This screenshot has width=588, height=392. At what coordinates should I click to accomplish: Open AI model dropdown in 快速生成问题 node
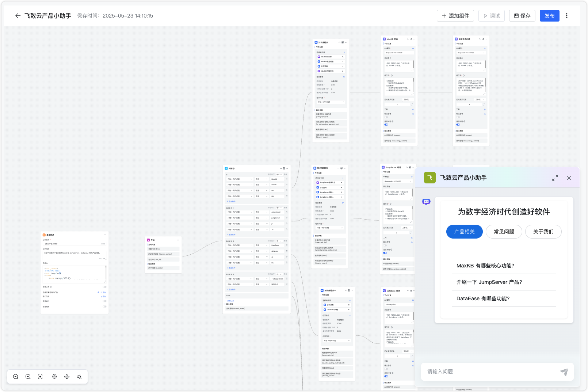[x=471, y=53]
